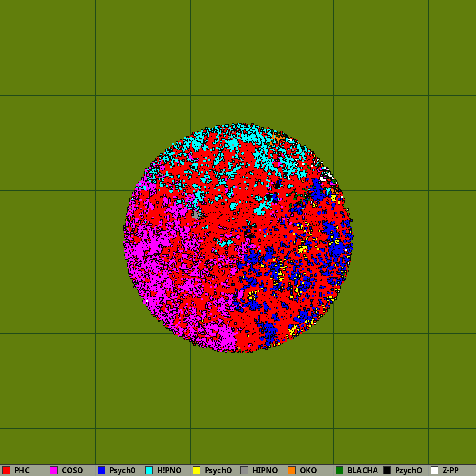476x476 pixels.
Task: Select the COSO label in legend
Action: (72, 470)
